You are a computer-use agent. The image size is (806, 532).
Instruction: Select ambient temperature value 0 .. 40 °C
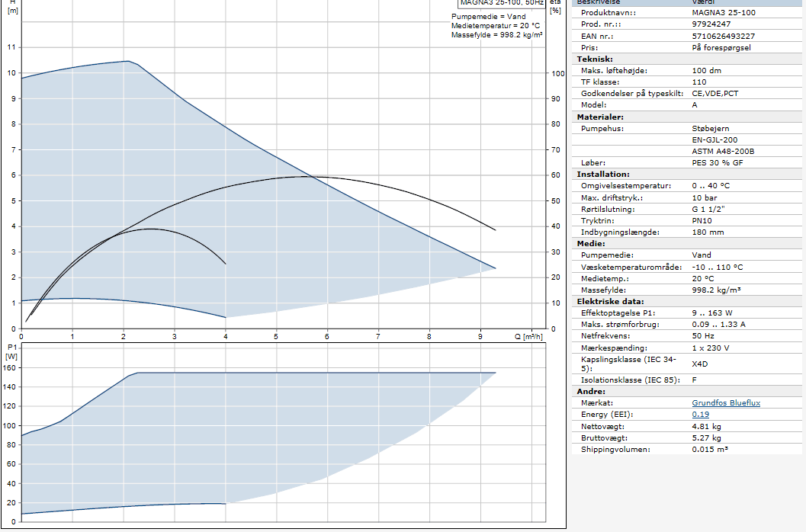(711, 185)
